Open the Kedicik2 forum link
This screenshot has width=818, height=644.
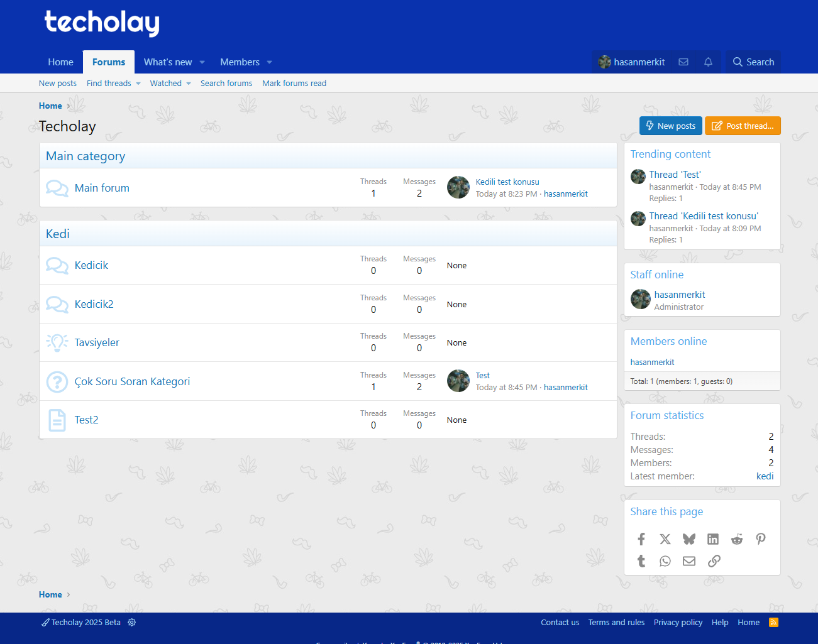(x=94, y=304)
